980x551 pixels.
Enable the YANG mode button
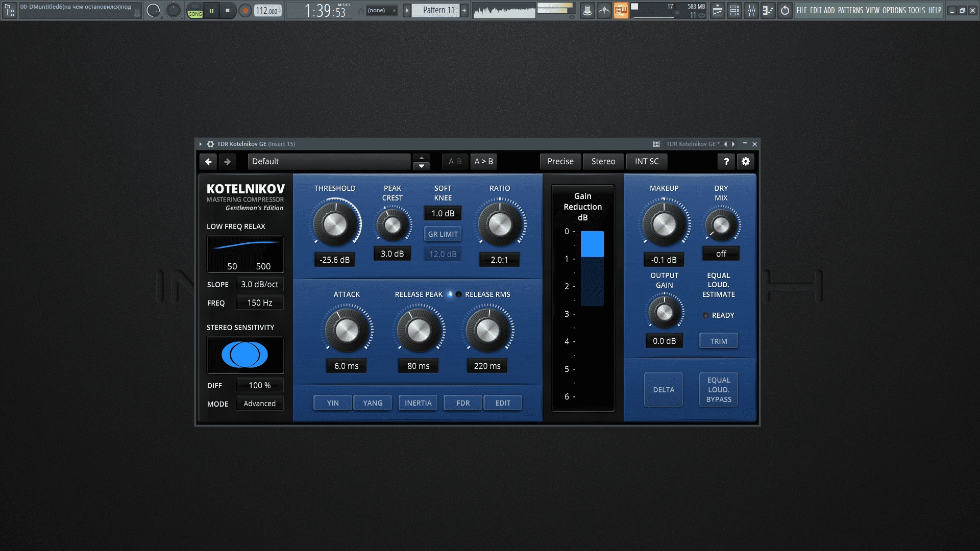click(373, 403)
